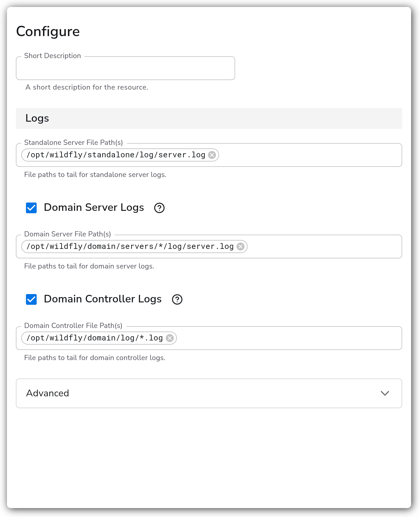Click the Domain Server Logs label
Viewport: 420px width, 517px height.
coord(94,208)
